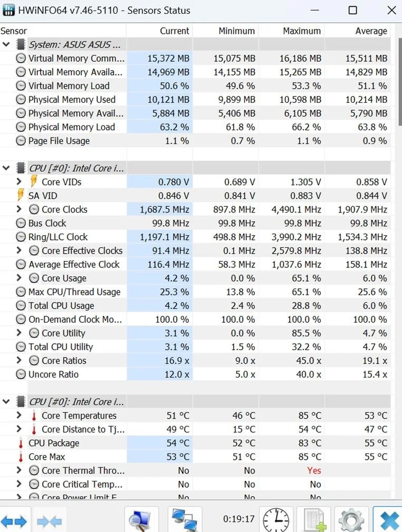
Task: Click the monitor with magnifier toolbar icon
Action: tap(141, 520)
